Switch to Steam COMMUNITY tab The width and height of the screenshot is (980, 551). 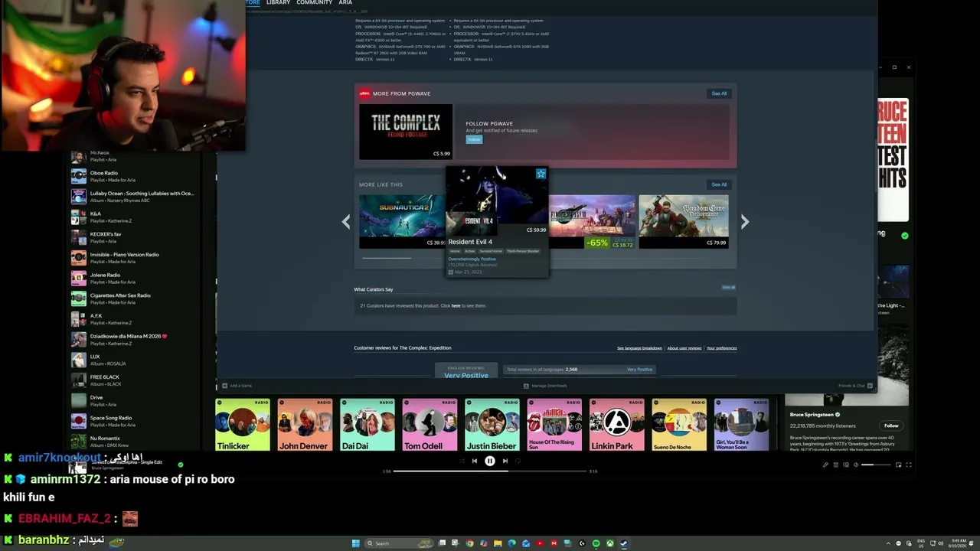point(314,3)
